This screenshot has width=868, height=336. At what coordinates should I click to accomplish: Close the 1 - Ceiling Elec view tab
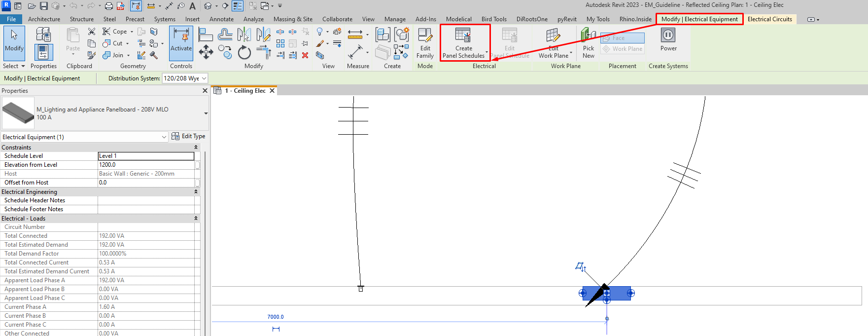tap(272, 91)
